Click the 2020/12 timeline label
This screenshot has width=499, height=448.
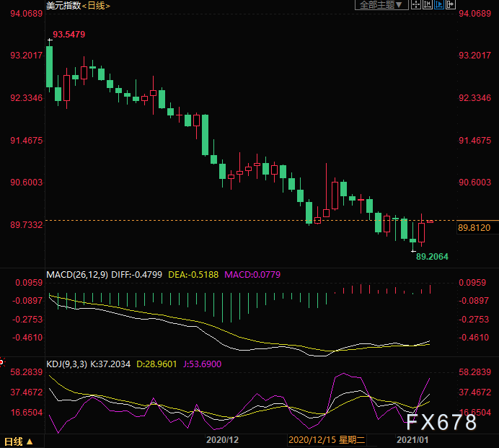coord(222,439)
